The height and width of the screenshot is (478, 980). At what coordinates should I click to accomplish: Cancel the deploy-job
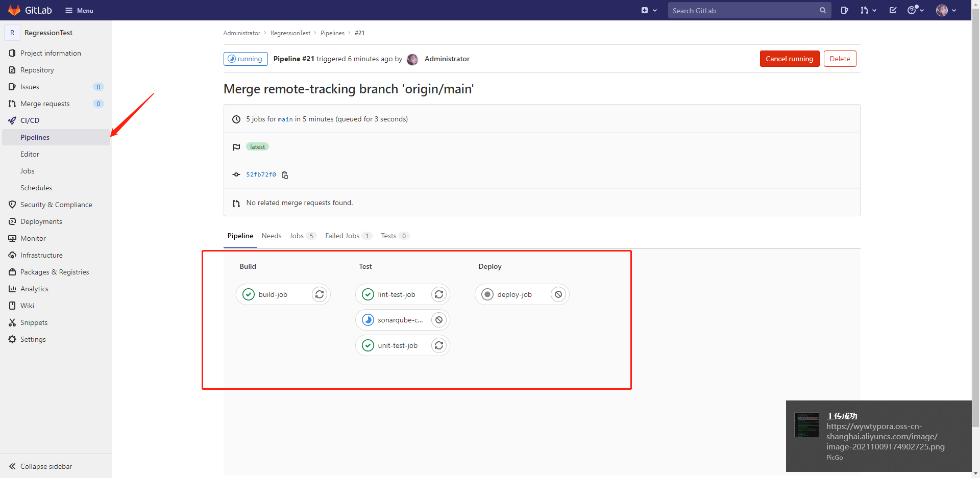click(558, 294)
